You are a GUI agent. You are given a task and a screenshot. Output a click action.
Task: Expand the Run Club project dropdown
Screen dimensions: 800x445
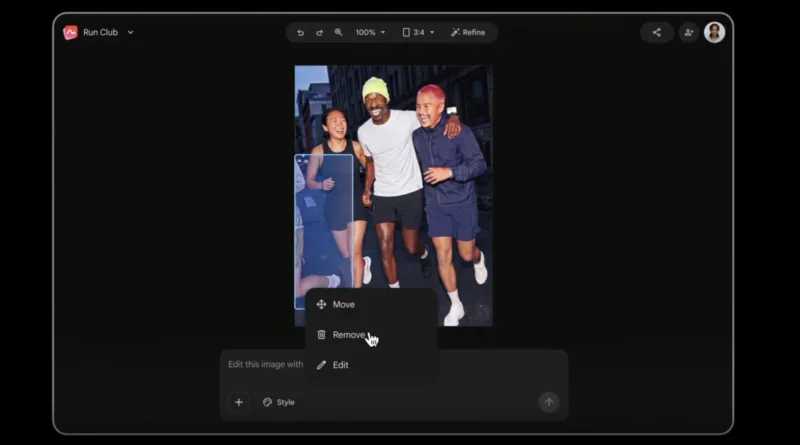tap(131, 32)
